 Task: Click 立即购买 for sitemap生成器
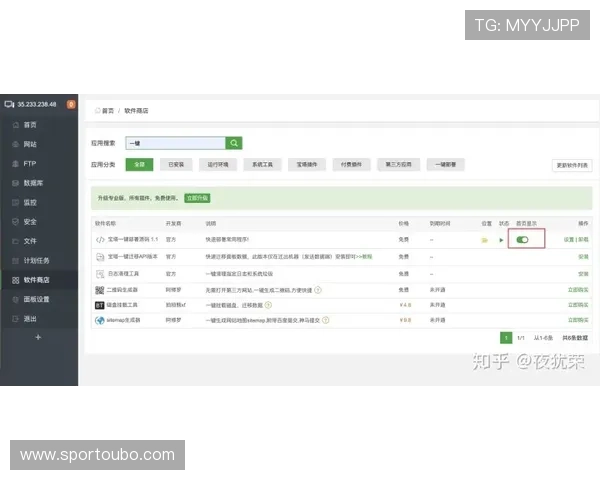(x=578, y=320)
